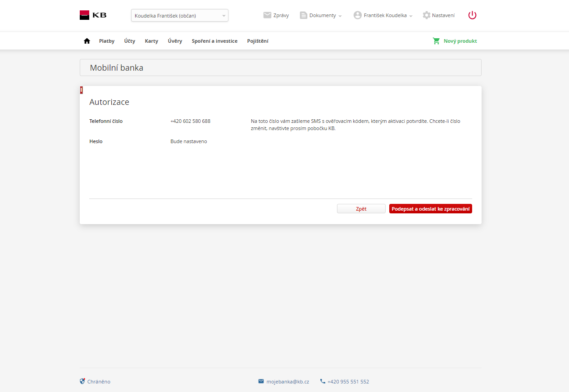The image size is (569, 392).
Task: Click the Nový produkt link
Action: tap(460, 41)
